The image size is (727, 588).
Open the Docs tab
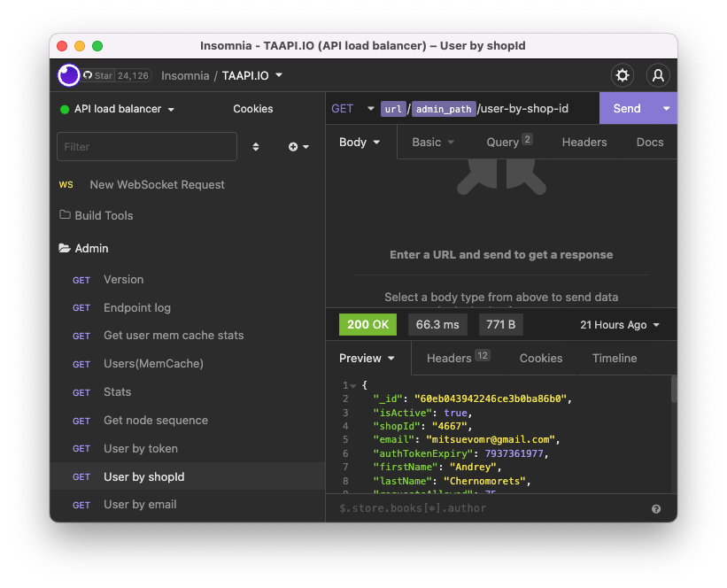650,143
